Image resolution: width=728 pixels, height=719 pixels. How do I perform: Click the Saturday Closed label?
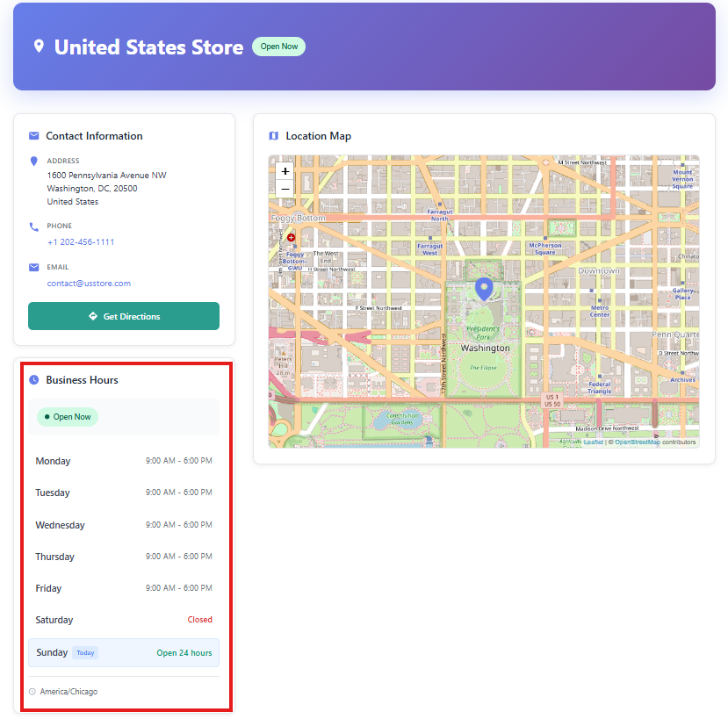199,620
